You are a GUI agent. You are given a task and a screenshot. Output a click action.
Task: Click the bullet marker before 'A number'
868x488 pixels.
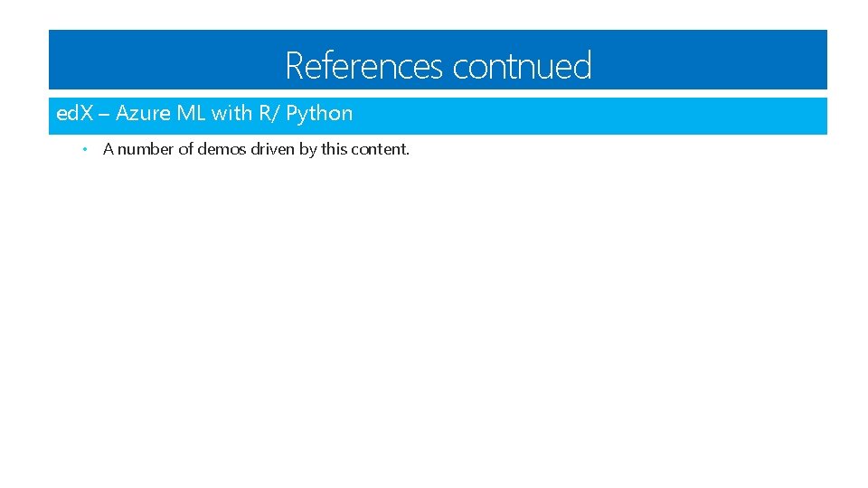click(82, 149)
